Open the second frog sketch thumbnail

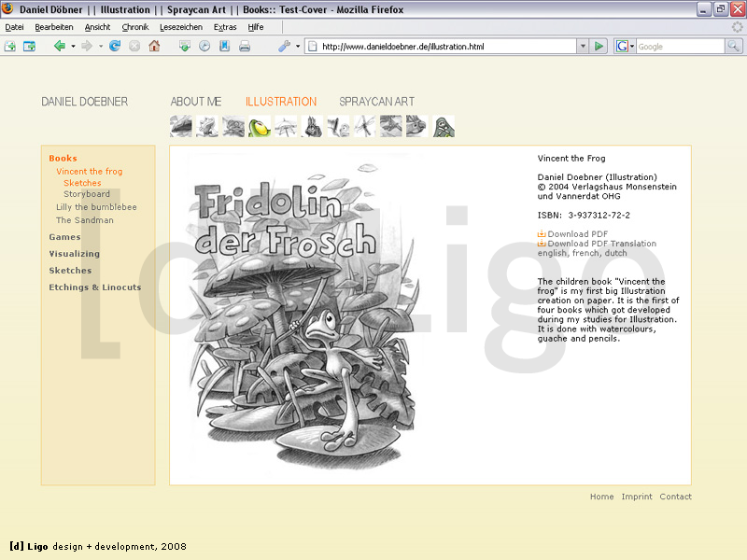click(x=207, y=126)
